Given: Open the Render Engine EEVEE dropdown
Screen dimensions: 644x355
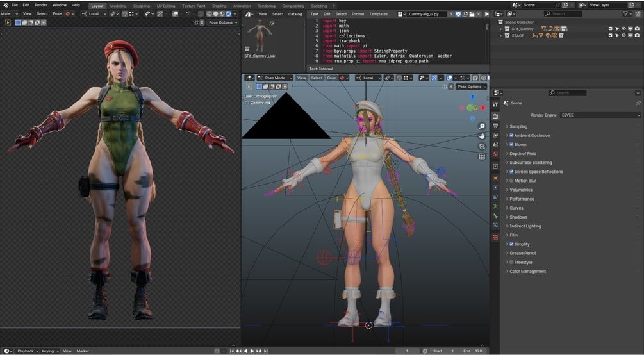Looking at the screenshot, I should 600,115.
